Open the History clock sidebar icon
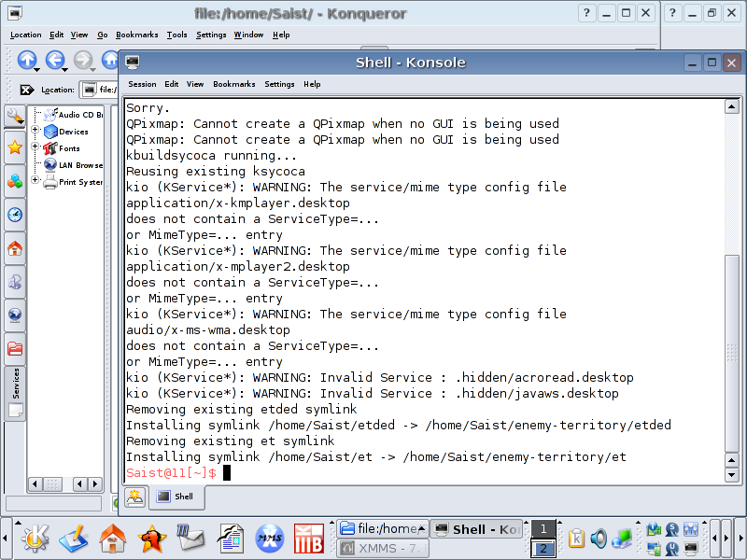 tap(15, 215)
